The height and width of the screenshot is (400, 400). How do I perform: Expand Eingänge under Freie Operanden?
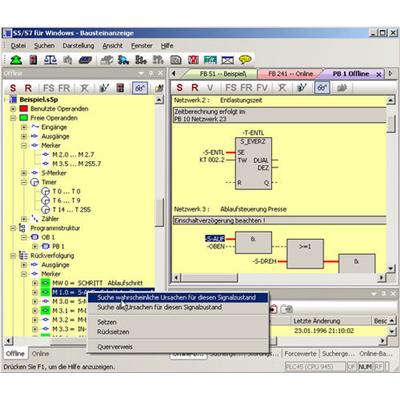pos(24,127)
